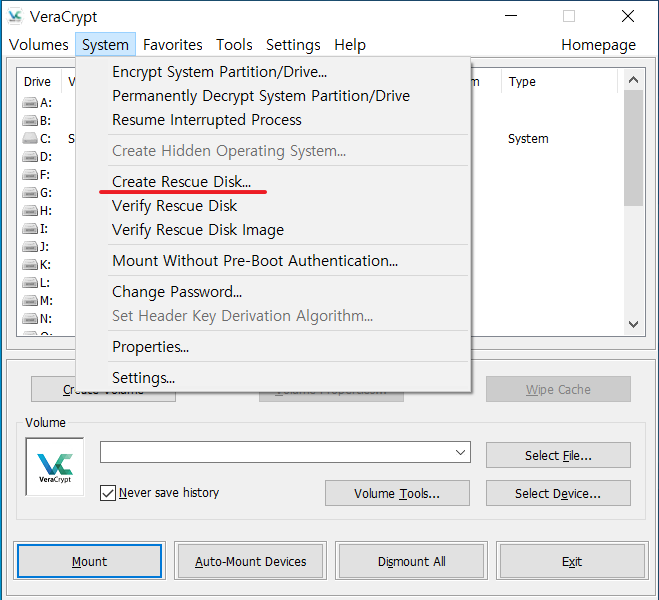Screen dimensions: 659x600
Task: Close the System menu tab
Action: click(105, 45)
